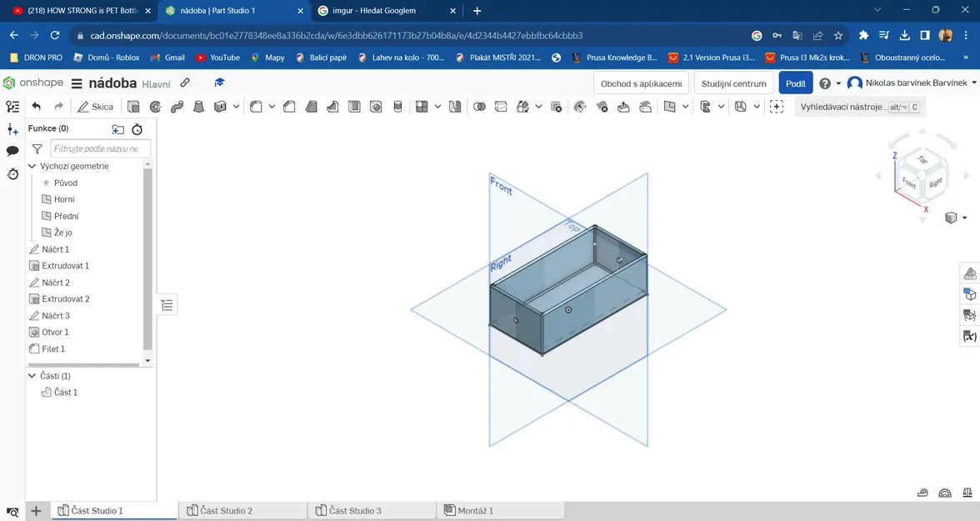Select the Fillet tool in toolbar

pos(256,107)
